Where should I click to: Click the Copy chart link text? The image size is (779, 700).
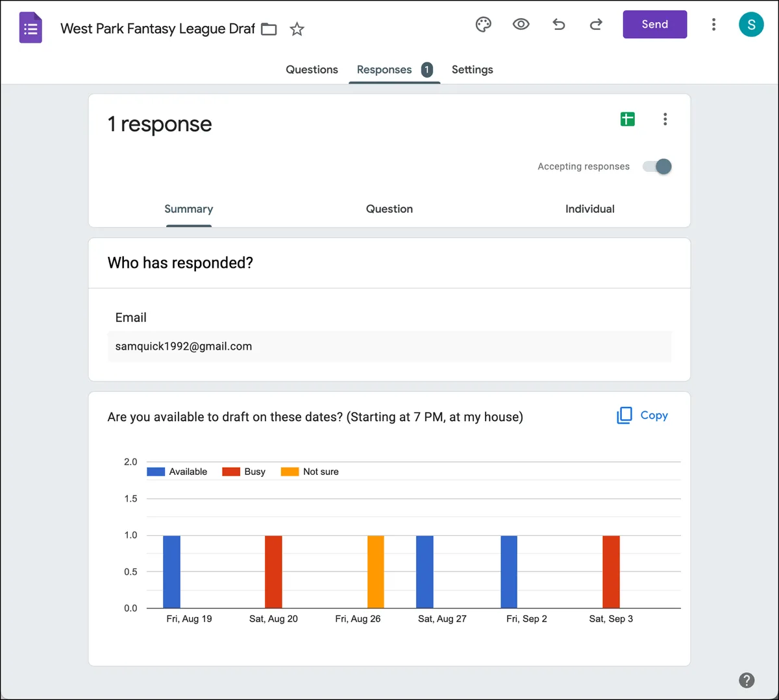(x=654, y=415)
